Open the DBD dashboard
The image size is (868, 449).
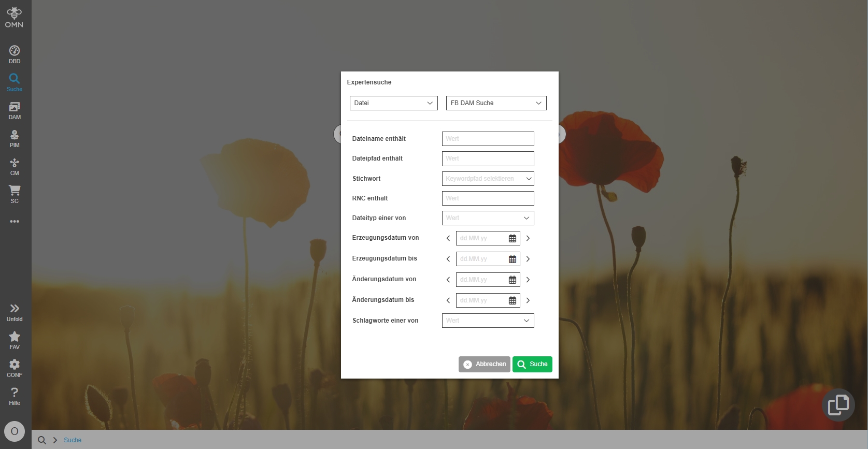tap(15, 54)
